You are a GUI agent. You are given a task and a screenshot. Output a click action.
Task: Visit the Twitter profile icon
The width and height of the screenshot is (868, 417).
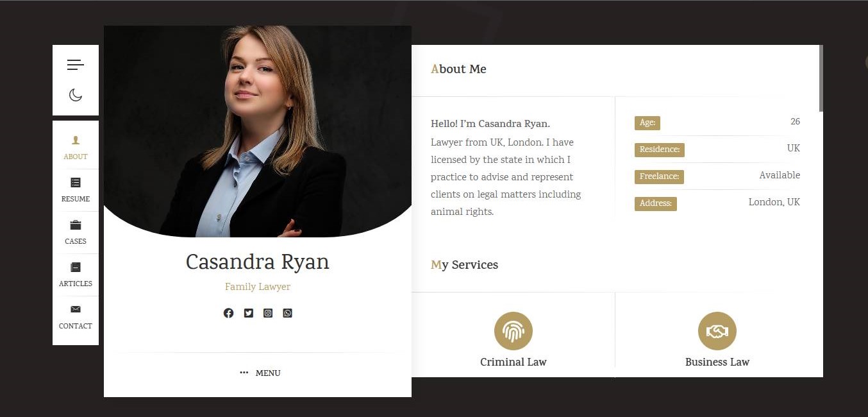click(x=248, y=313)
